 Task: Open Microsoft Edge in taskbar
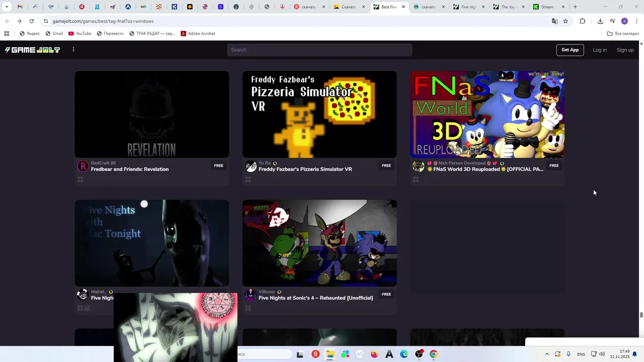pyautogui.click(x=404, y=354)
